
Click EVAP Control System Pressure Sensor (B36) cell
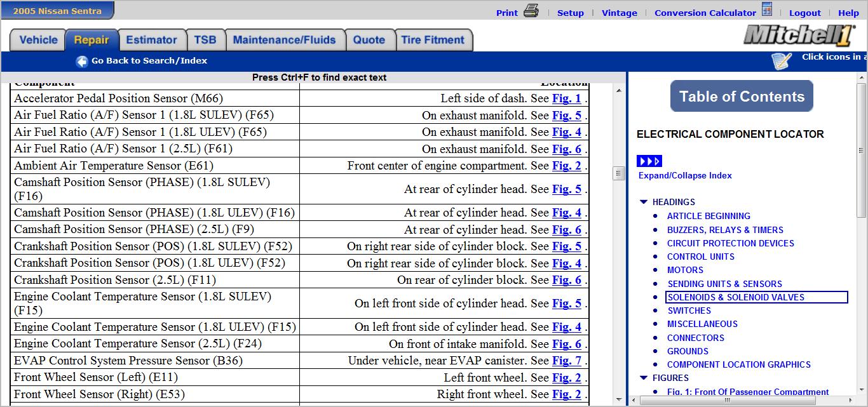pos(155,361)
